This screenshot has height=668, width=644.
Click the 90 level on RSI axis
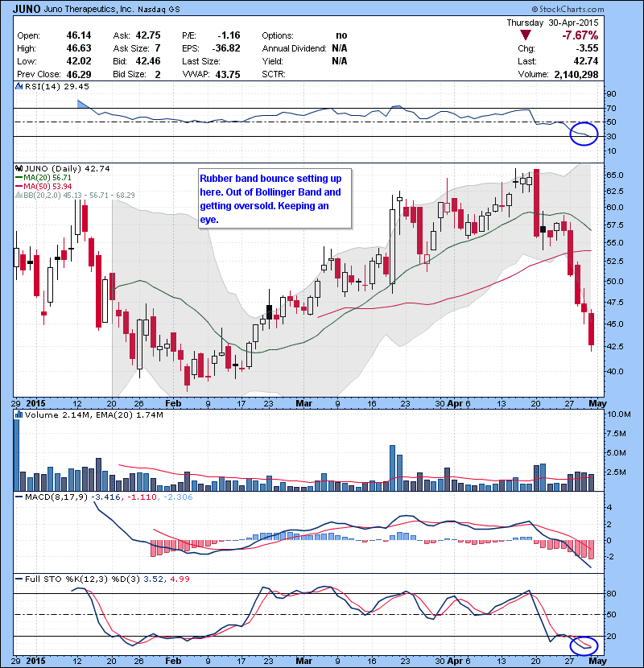[x=611, y=93]
